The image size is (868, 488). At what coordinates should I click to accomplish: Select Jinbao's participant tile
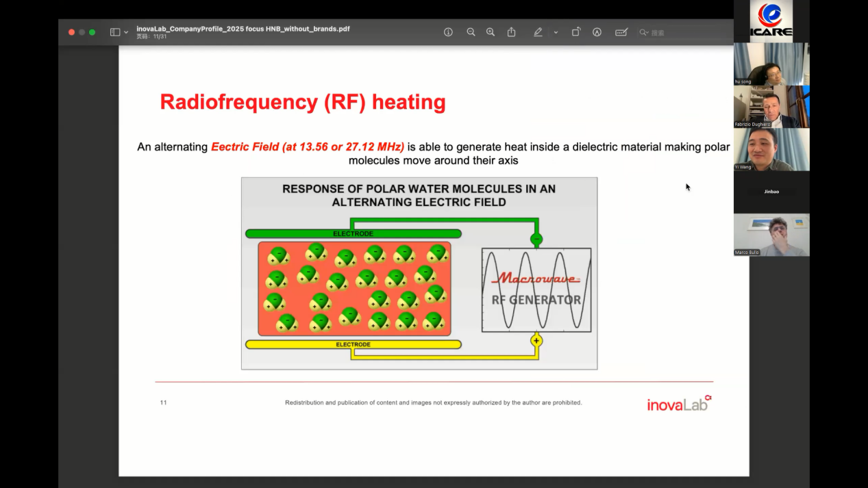click(x=771, y=192)
